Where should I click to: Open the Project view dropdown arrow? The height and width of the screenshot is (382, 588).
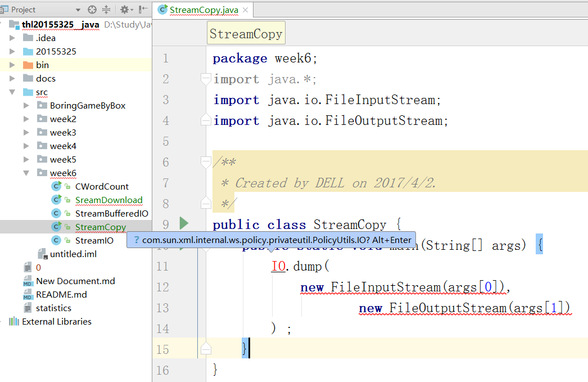78,10
